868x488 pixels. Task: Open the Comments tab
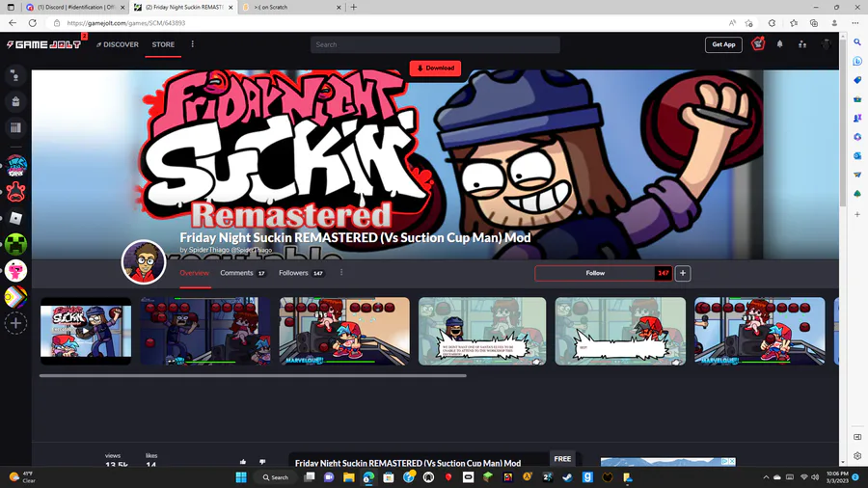[242, 273]
